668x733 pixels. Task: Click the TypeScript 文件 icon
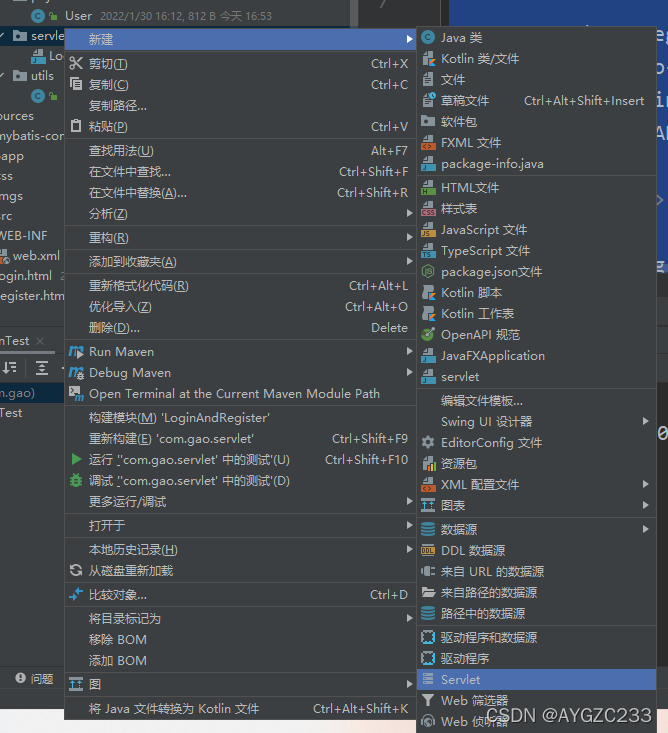pos(428,251)
